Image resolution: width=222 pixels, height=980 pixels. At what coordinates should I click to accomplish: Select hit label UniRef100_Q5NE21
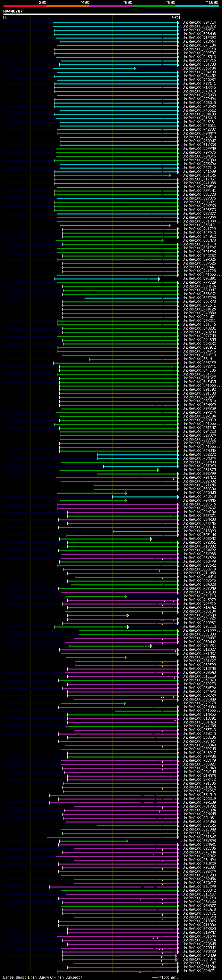coord(199,30)
